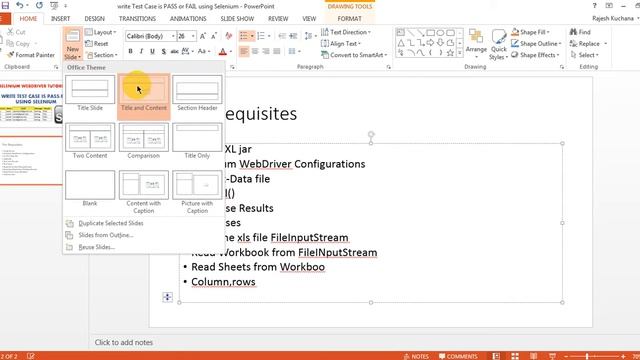Screen dimensions: 640x360
Task: Open the Arrange menu
Action: pyautogui.click(x=476, y=44)
